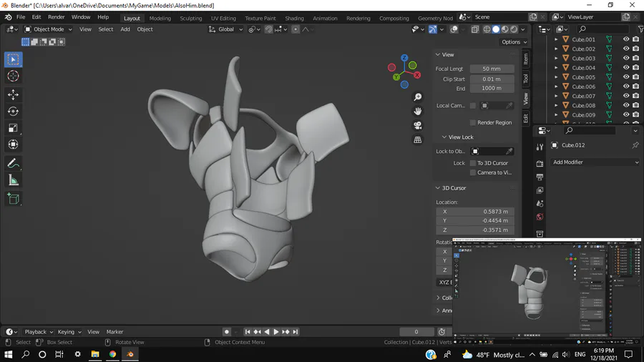Click the viewport orientation gizmo Z axis
The height and width of the screenshot is (362, 644).
click(404, 58)
